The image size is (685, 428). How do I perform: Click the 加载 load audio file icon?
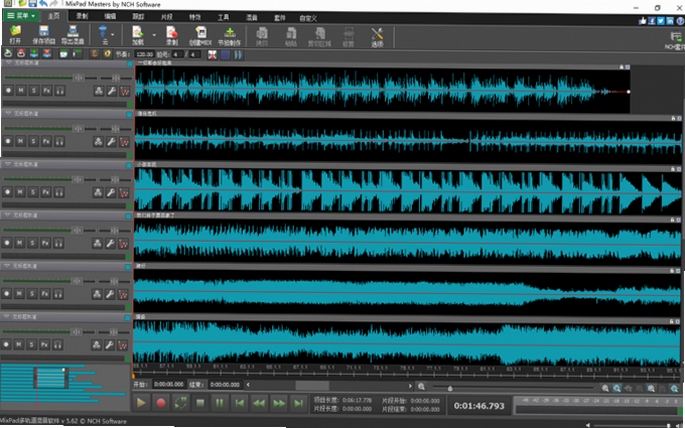tap(138, 35)
